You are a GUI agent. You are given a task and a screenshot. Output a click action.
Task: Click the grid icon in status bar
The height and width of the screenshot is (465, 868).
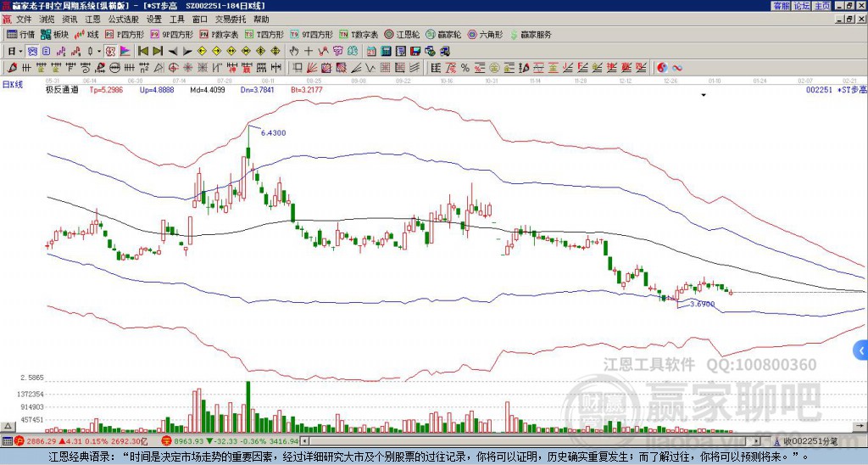point(7,441)
